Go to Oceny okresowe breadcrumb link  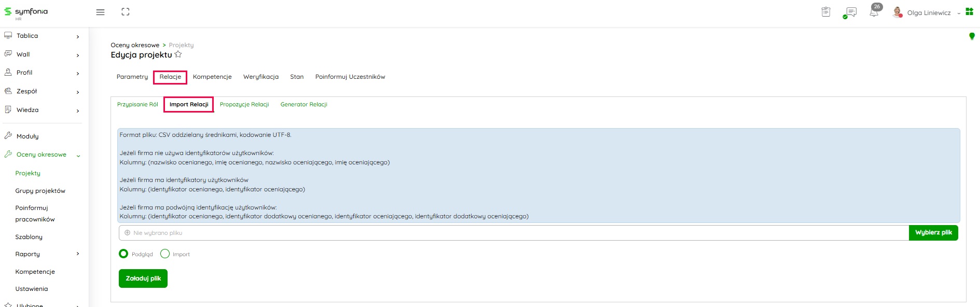point(135,45)
